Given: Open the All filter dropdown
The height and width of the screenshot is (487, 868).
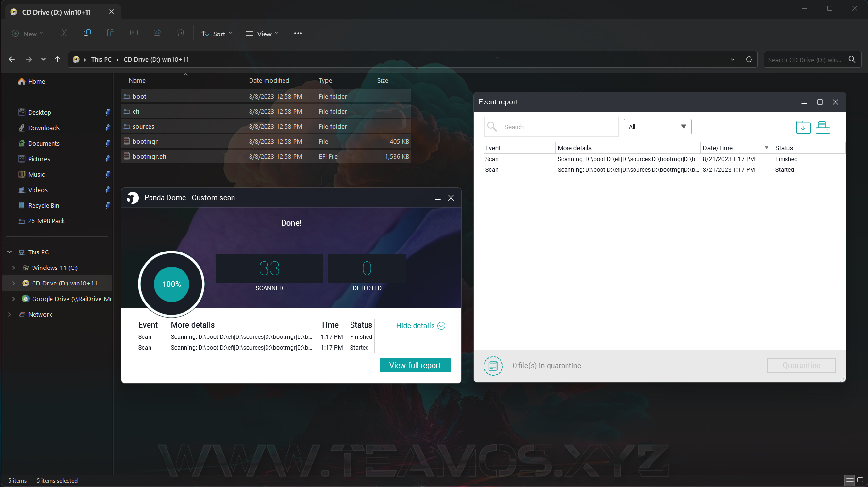Looking at the screenshot, I should tap(657, 127).
